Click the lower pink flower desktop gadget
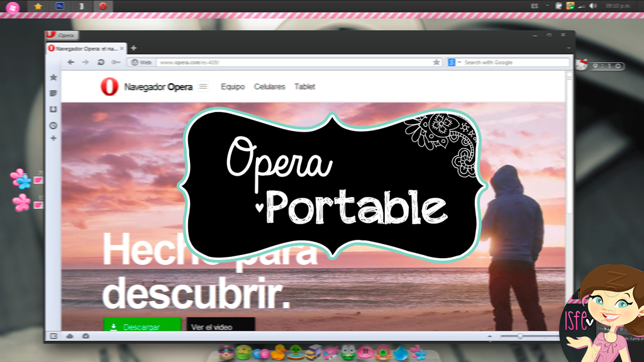644x362 pixels. (x=21, y=202)
